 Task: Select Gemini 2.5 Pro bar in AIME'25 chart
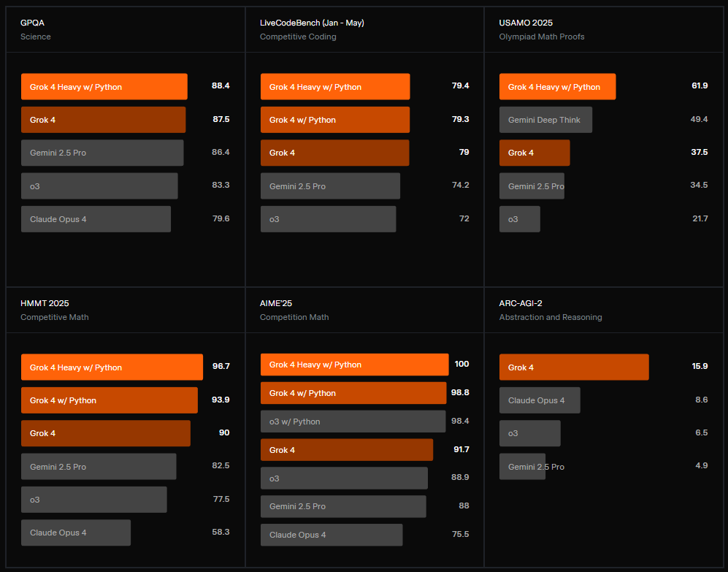pos(342,506)
